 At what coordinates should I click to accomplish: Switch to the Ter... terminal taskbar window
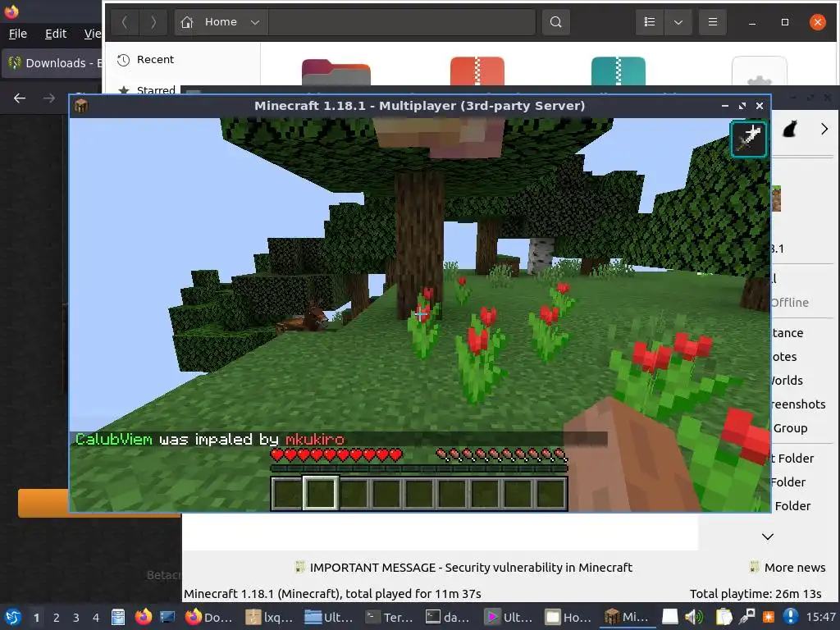pos(389,617)
